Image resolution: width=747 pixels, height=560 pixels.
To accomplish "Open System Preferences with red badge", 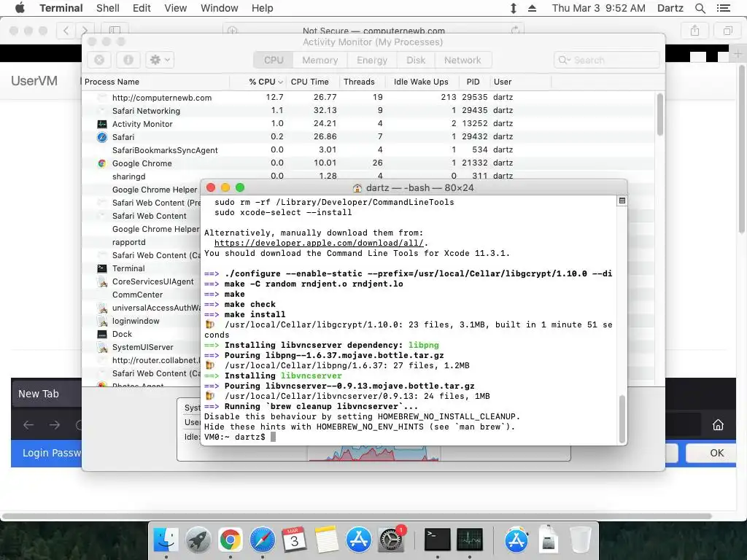I will click(x=391, y=540).
